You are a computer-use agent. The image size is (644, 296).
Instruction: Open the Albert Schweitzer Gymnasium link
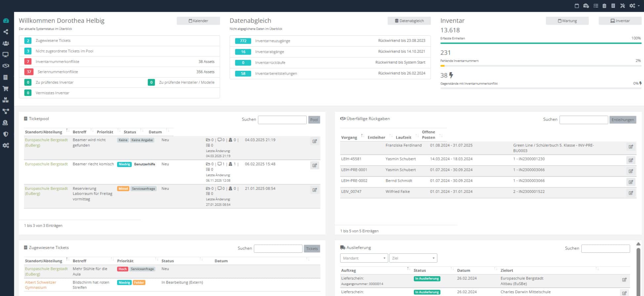pos(40,285)
